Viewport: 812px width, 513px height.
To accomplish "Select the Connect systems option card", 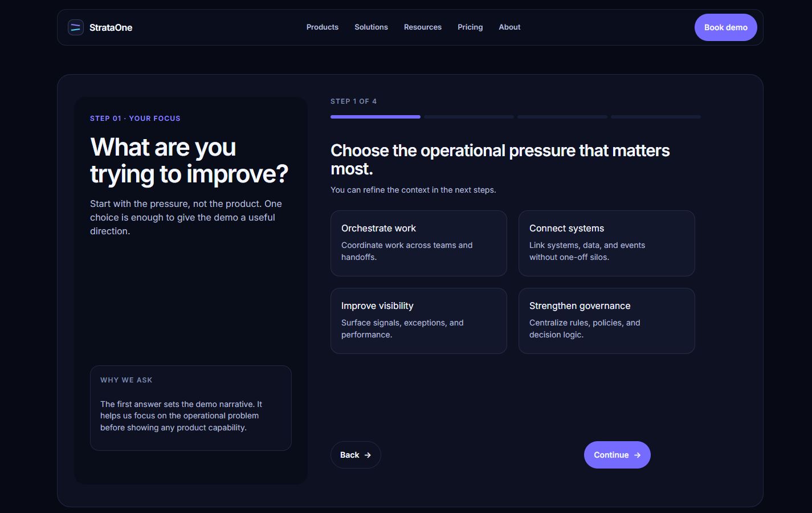I will (x=607, y=243).
